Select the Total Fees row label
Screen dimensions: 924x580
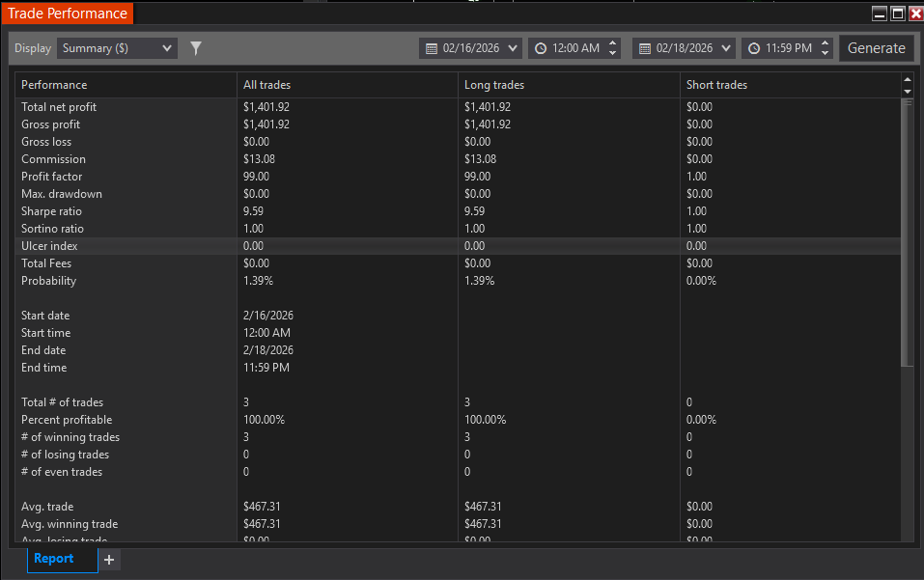[x=46, y=263]
